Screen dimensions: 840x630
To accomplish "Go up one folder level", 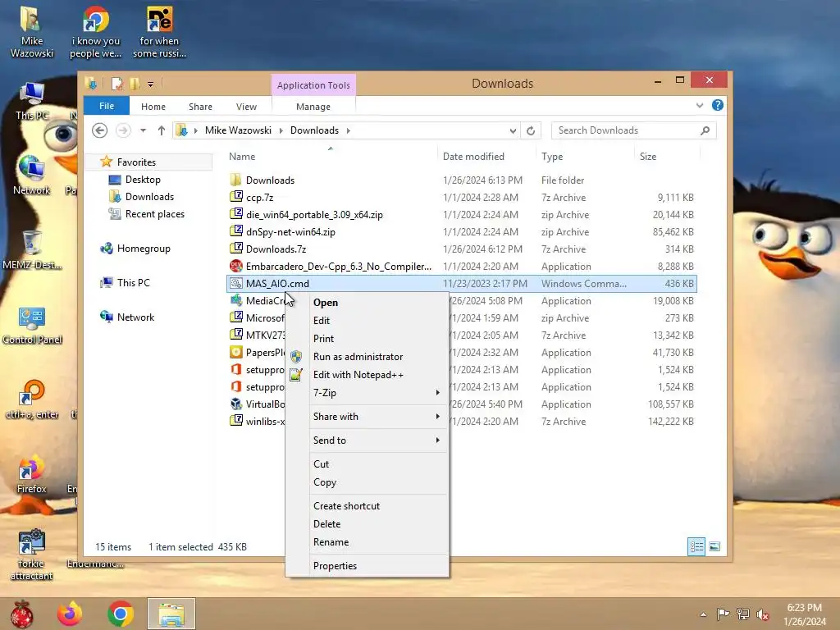I will tap(162, 130).
